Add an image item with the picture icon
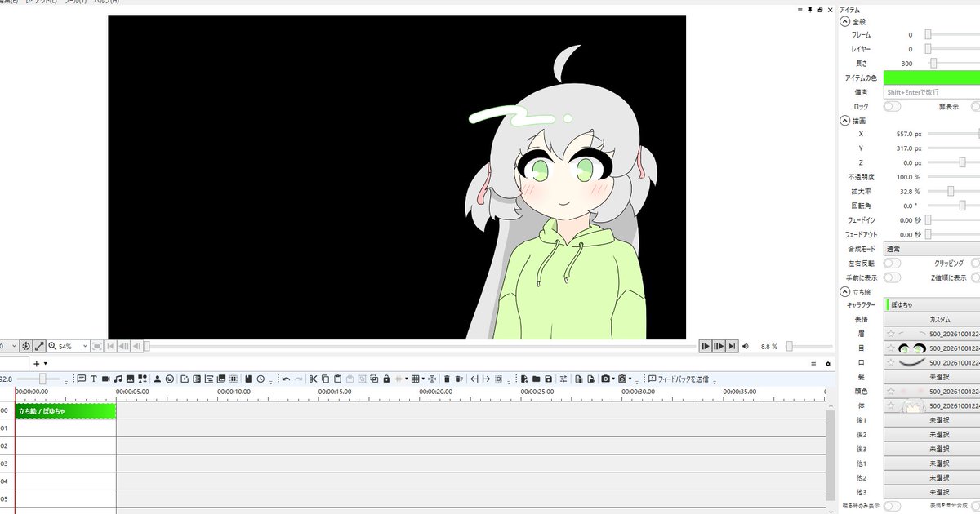The height and width of the screenshot is (514, 980). (x=131, y=379)
